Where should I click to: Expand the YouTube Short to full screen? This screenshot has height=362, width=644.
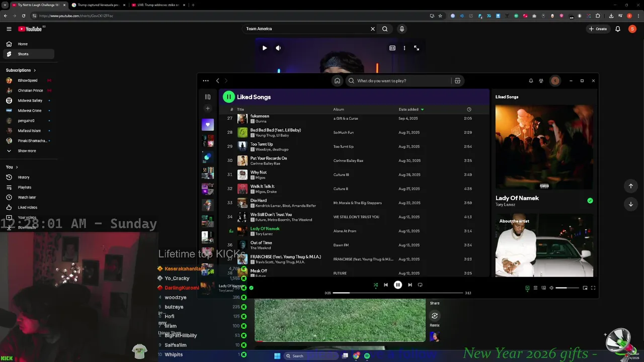417,48
